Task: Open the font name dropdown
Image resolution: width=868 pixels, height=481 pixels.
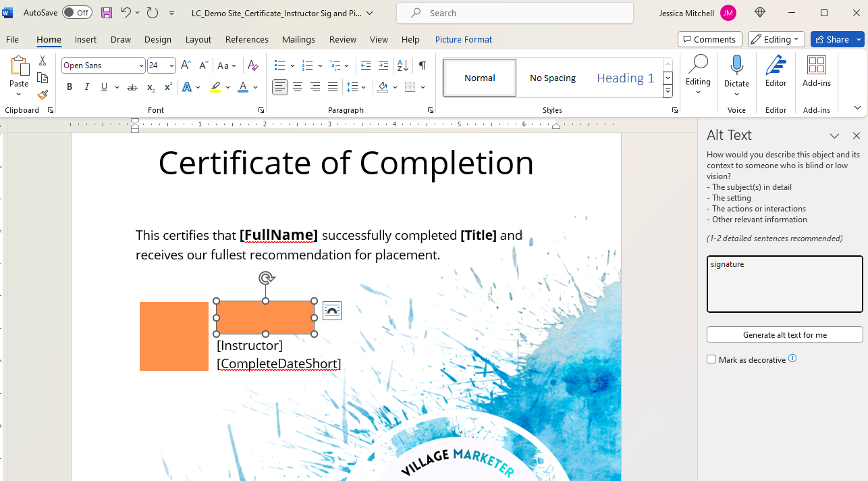Action: pos(141,66)
